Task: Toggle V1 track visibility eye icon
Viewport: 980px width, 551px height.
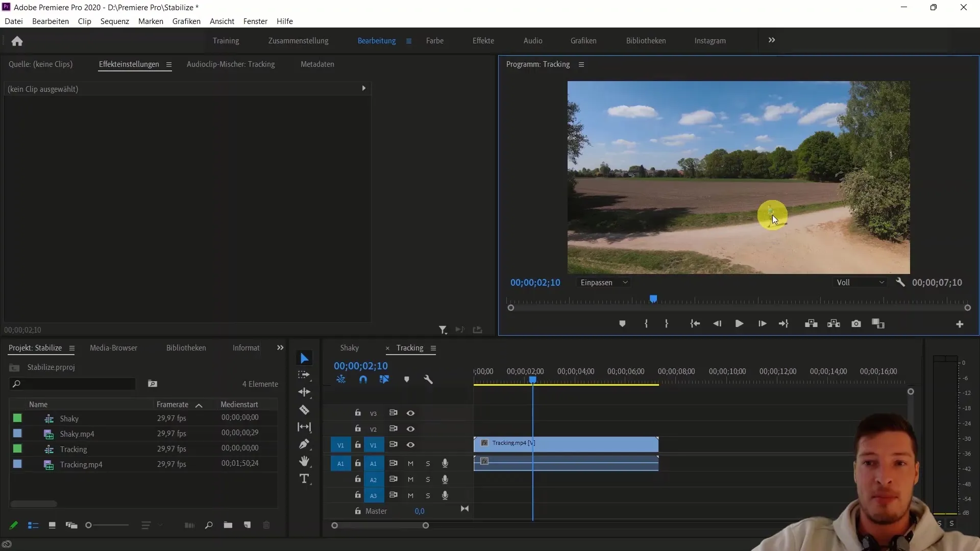Action: tap(410, 444)
